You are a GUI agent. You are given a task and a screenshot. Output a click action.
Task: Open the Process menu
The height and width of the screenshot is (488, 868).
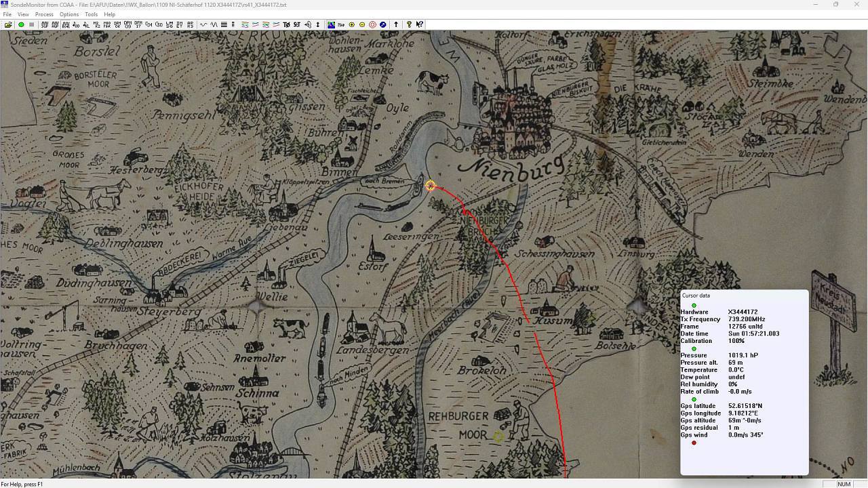coord(44,14)
